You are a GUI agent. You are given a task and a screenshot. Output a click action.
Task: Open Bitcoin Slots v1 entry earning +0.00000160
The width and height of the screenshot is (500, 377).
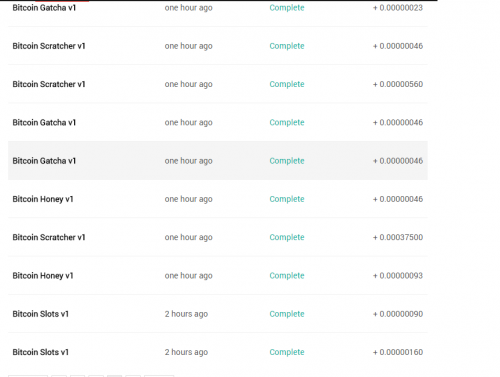(x=218, y=352)
